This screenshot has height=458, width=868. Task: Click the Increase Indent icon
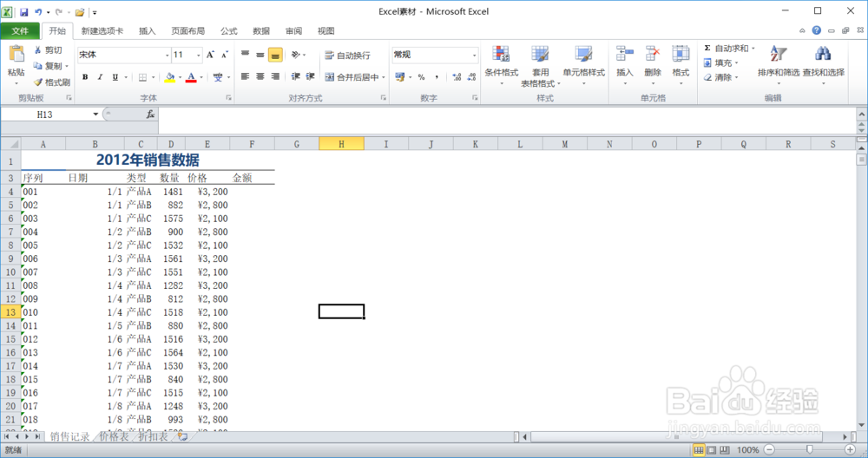(x=310, y=76)
